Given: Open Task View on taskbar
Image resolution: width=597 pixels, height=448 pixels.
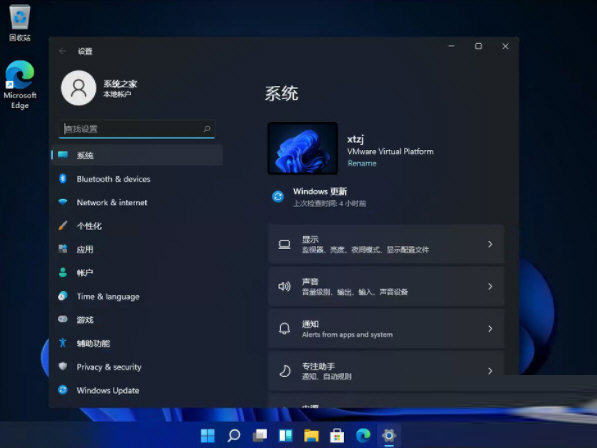Looking at the screenshot, I should tap(260, 435).
